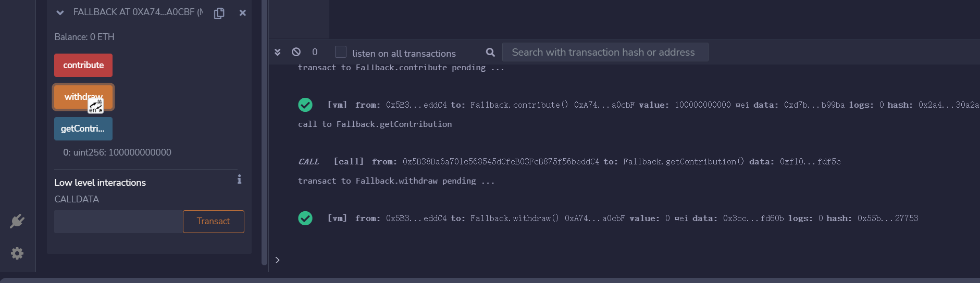
Task: Click the terminal search magnifier icon
Action: coord(490,52)
